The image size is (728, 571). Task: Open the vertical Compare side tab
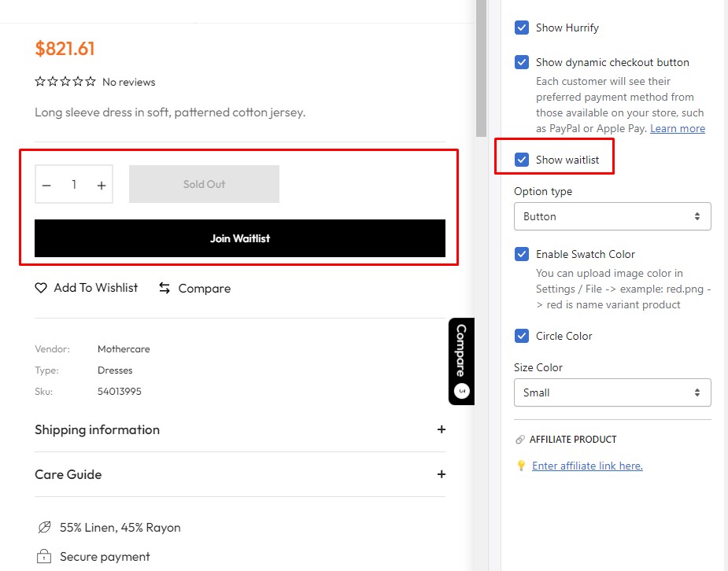461,361
